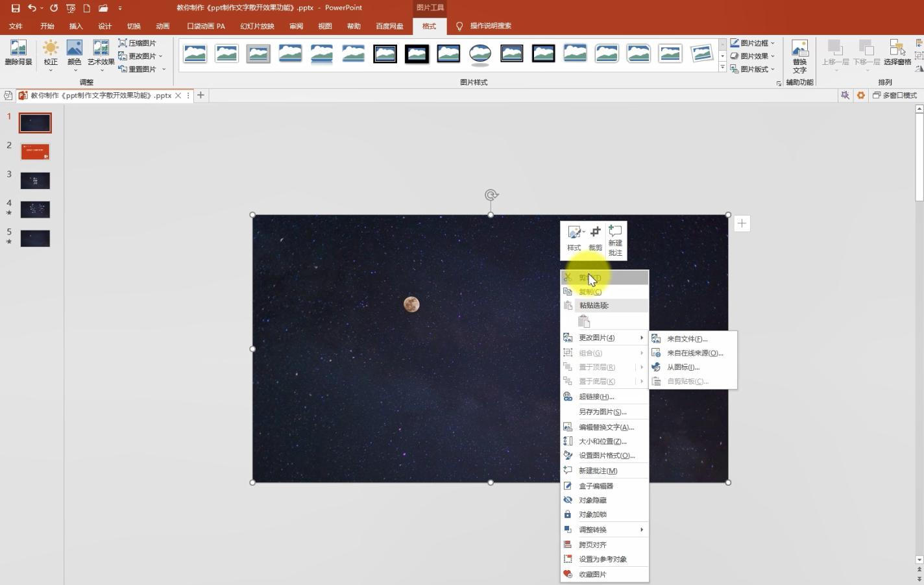924x585 pixels.
Task: Switch to the Insert (插入) ribbon tab
Action: 76,26
